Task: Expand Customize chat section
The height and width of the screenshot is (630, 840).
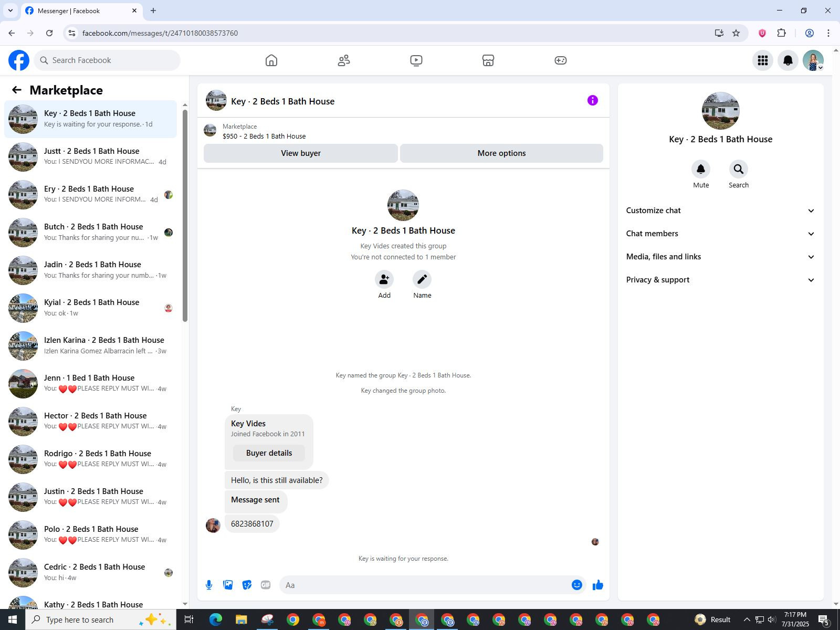Action: [x=720, y=211]
